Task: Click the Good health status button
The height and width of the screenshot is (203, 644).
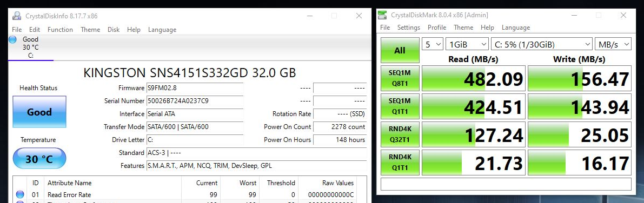Action: pyautogui.click(x=39, y=112)
